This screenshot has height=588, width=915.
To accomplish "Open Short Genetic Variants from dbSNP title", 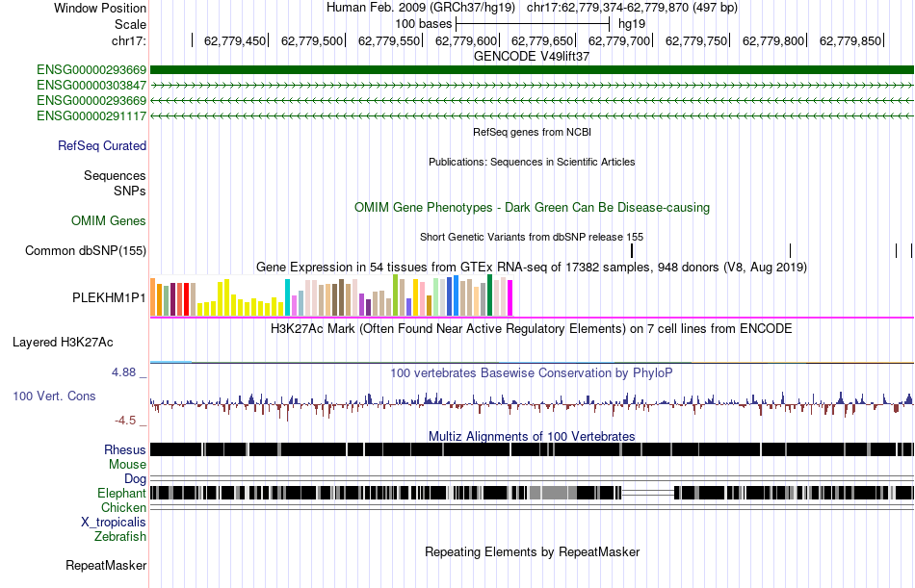I will [x=532, y=238].
